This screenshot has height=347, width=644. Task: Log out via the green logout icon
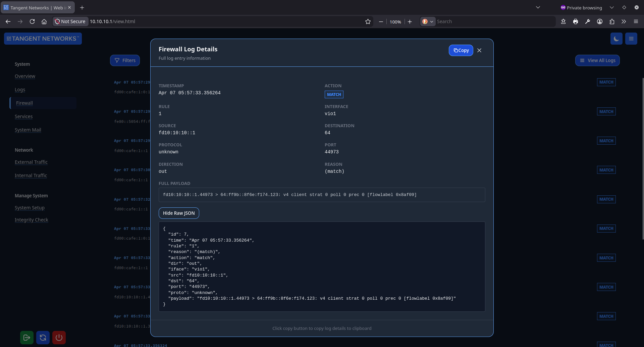pos(26,338)
